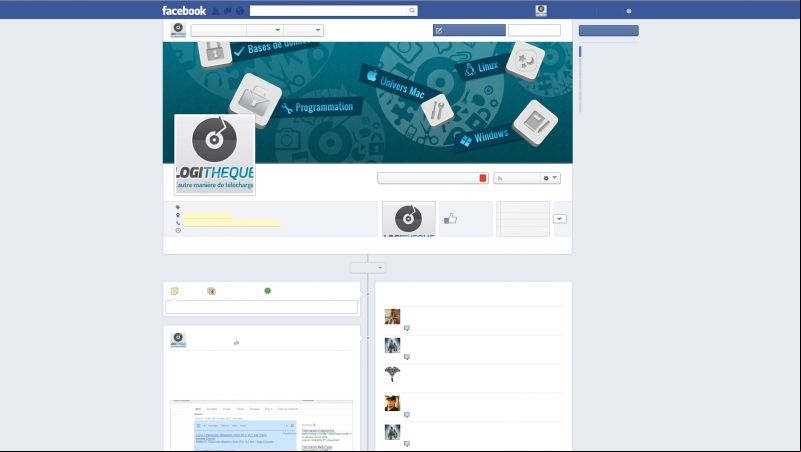The image size is (801, 452).
Task: Click the search magnifier icon
Action: tap(412, 11)
